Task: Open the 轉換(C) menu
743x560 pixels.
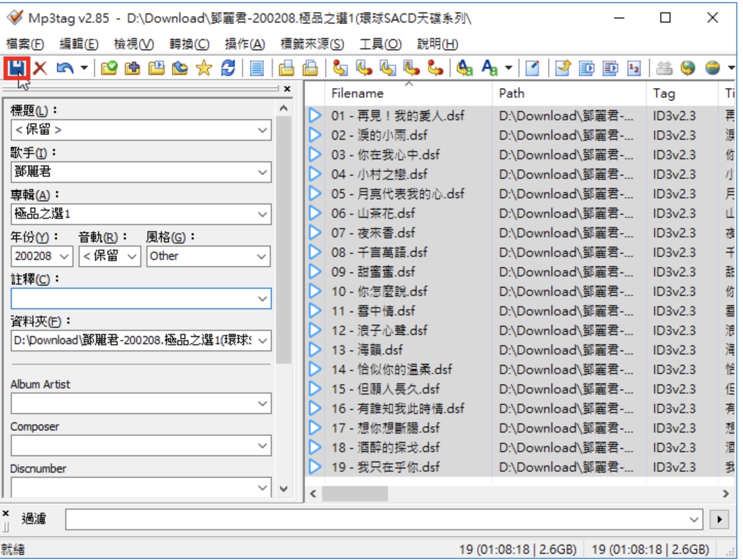Action: pyautogui.click(x=189, y=44)
